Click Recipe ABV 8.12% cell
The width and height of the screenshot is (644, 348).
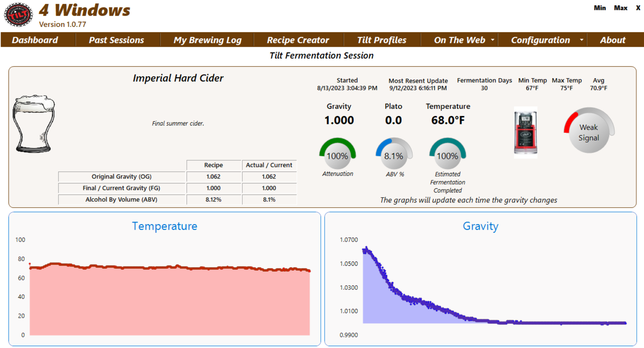[x=214, y=199]
